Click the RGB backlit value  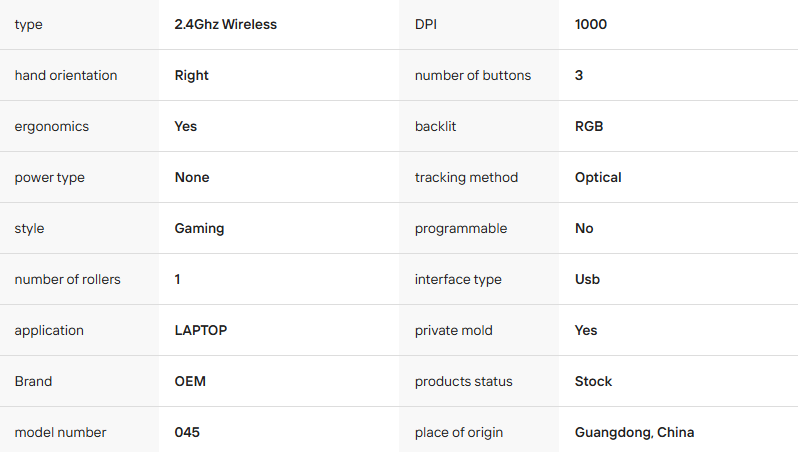[589, 126]
